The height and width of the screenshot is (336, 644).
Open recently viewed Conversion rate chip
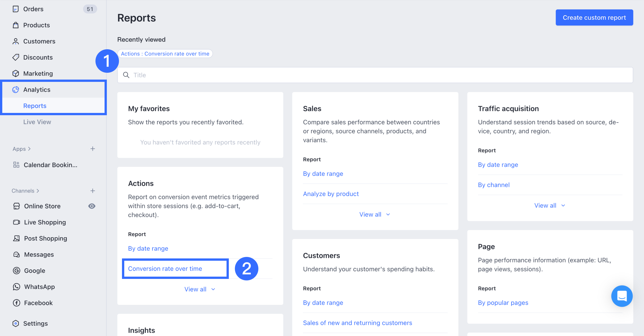point(165,54)
